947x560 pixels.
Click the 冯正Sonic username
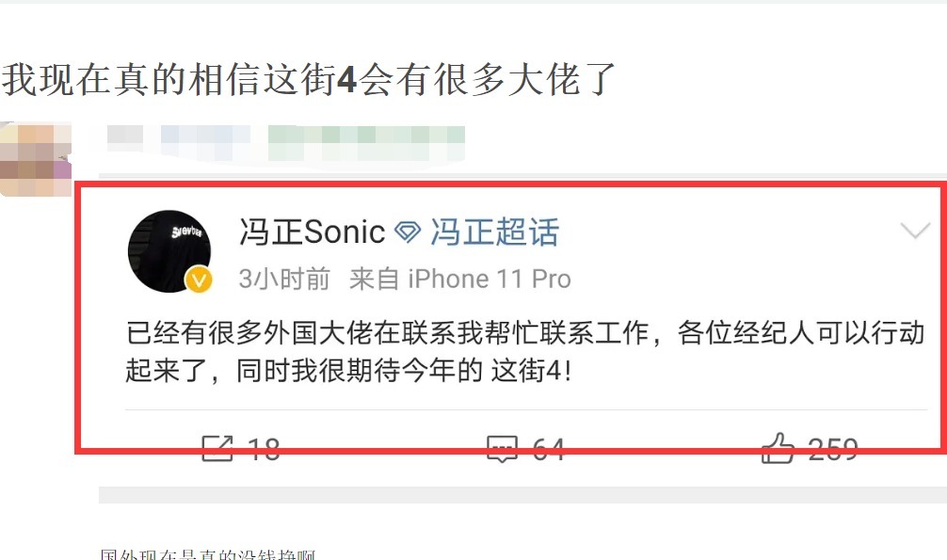(313, 232)
